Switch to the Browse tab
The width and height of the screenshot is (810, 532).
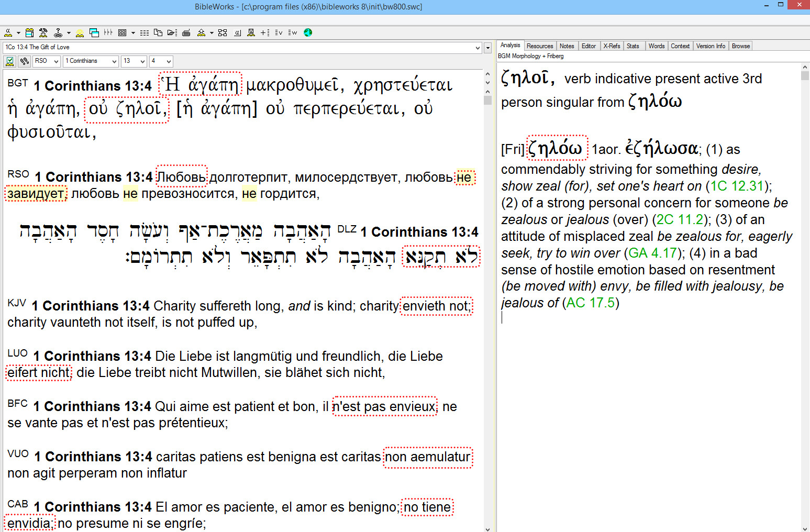[x=741, y=46]
